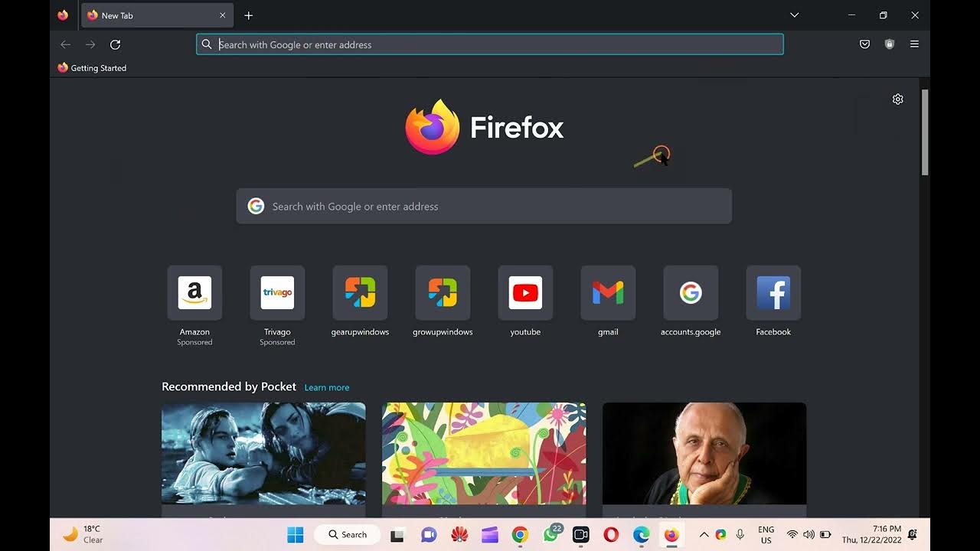The width and height of the screenshot is (980, 551).
Task: Open the Firefox hamburger application menu
Action: (914, 44)
